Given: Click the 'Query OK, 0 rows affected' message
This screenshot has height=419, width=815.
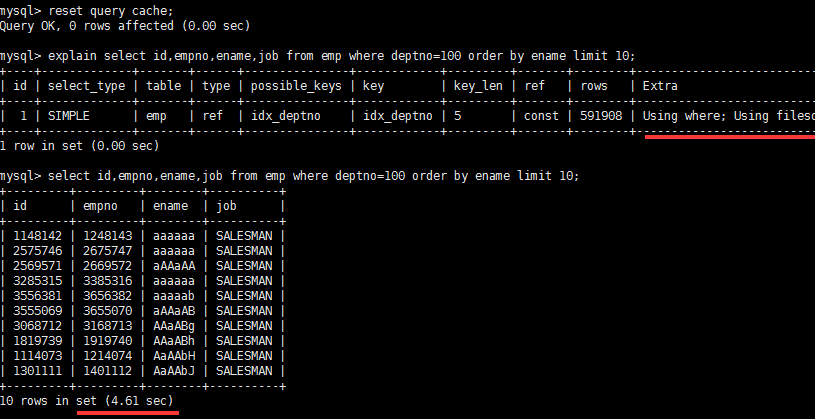Looking at the screenshot, I should click(x=86, y=25).
